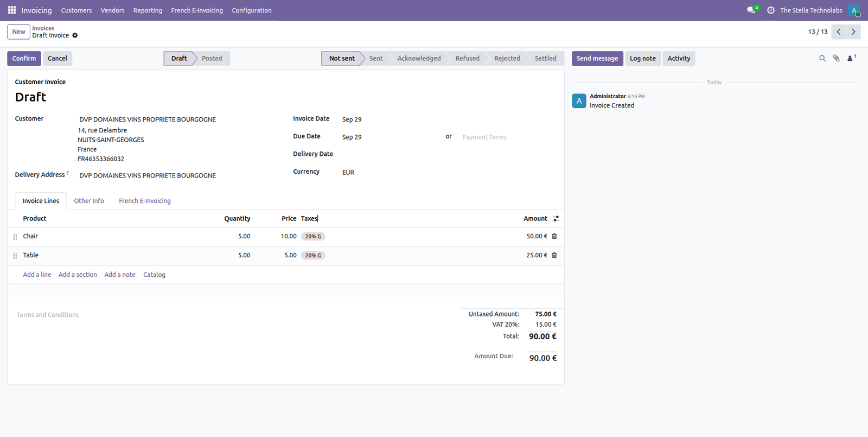Click the Log note button
The height and width of the screenshot is (437, 868).
click(x=643, y=59)
